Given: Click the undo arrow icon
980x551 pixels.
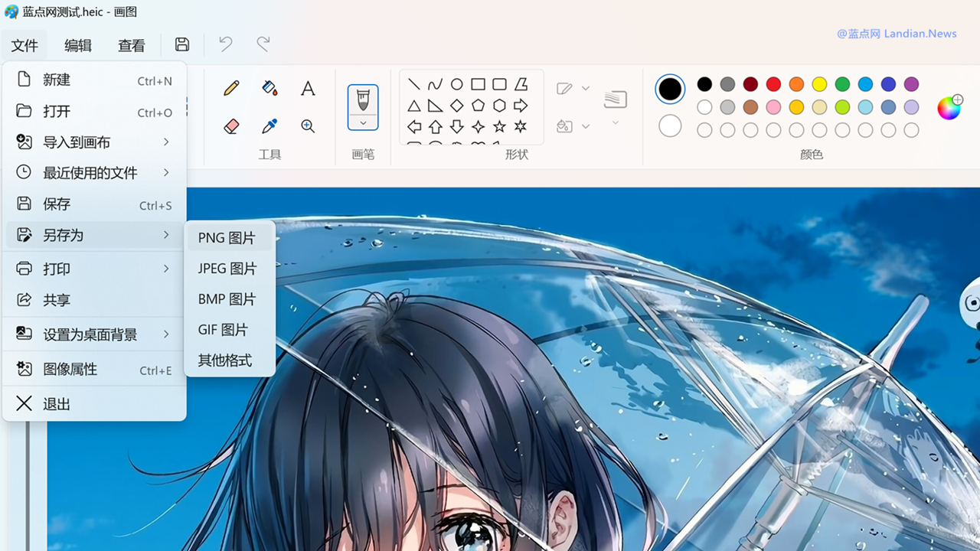Looking at the screenshot, I should click(x=226, y=45).
